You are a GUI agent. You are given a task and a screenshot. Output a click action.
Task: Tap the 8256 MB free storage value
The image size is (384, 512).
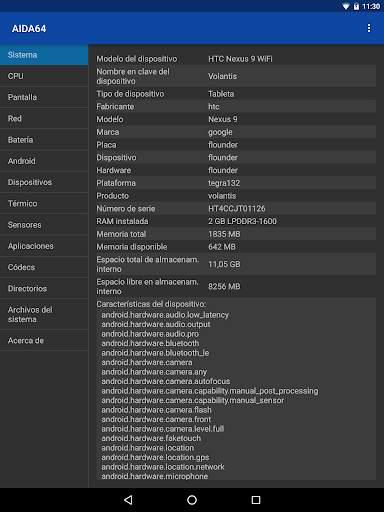pos(224,287)
